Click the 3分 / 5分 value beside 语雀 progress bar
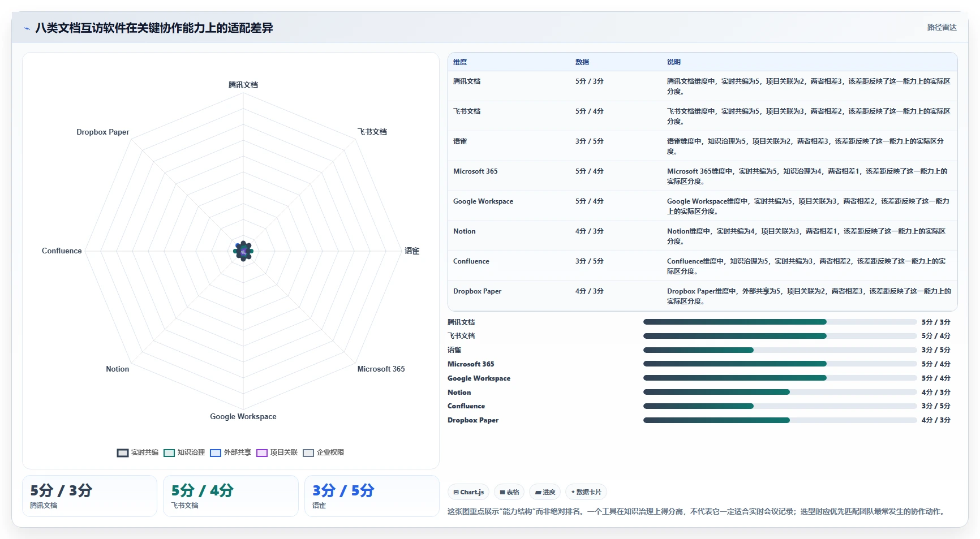This screenshot has height=539, width=980. pos(936,350)
